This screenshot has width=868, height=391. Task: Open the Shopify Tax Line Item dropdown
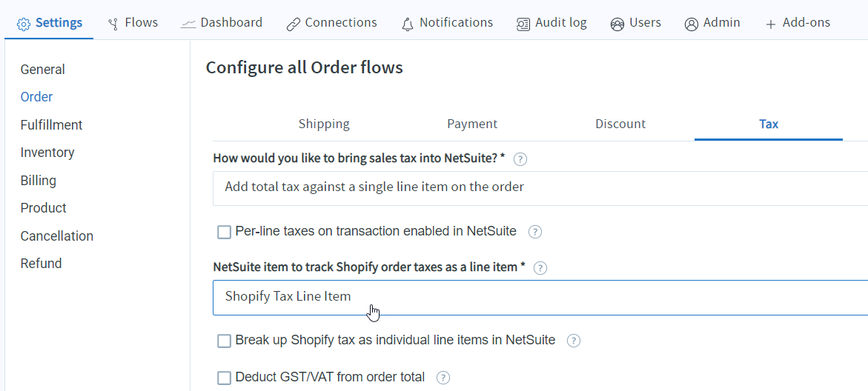click(540, 298)
